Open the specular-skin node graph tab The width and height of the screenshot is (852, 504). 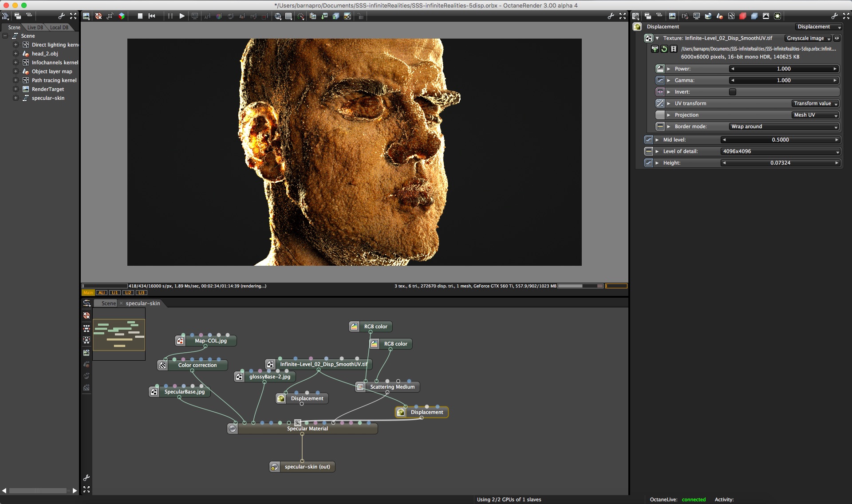tap(142, 303)
